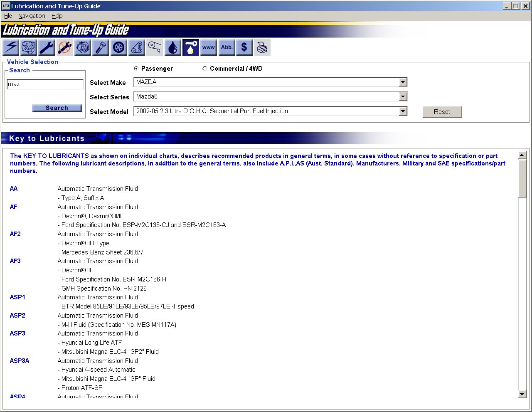Open the File menu
The height and width of the screenshot is (412, 532).
[x=8, y=16]
